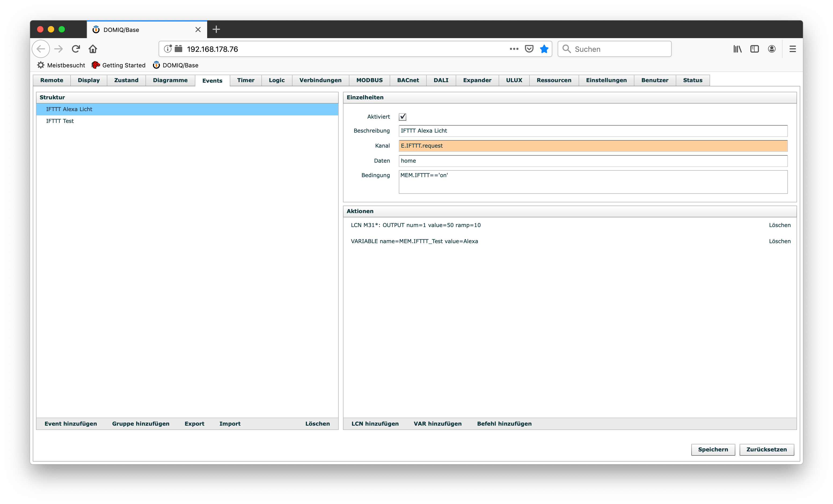833x504 pixels.
Task: Save page to Pocket icon
Action: tap(529, 49)
